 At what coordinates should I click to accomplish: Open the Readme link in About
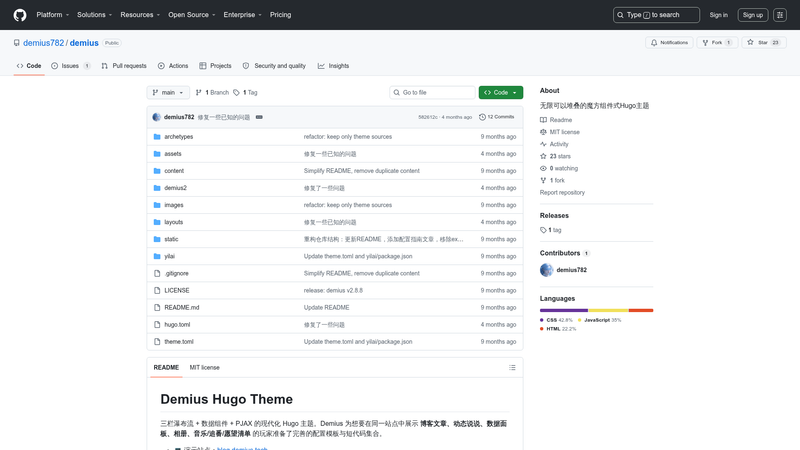(x=561, y=120)
